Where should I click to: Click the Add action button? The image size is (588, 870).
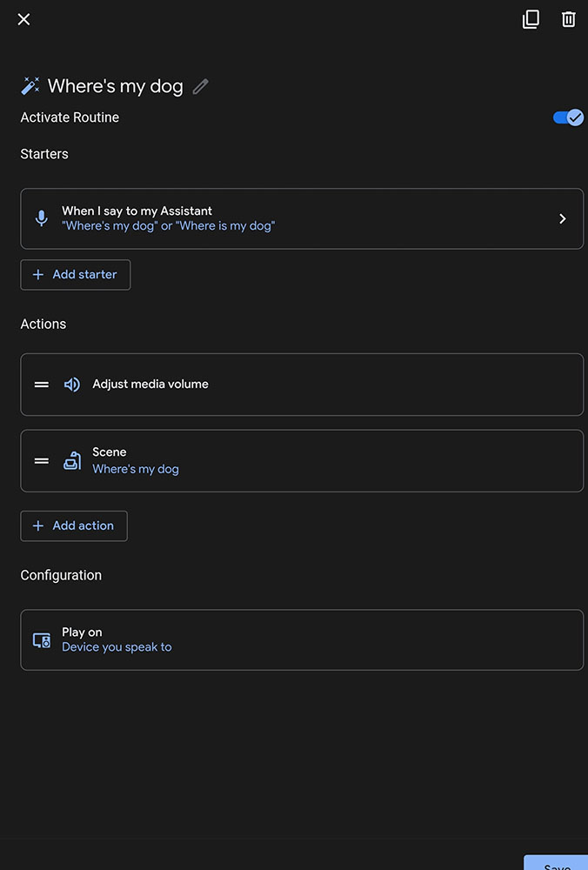click(x=74, y=526)
